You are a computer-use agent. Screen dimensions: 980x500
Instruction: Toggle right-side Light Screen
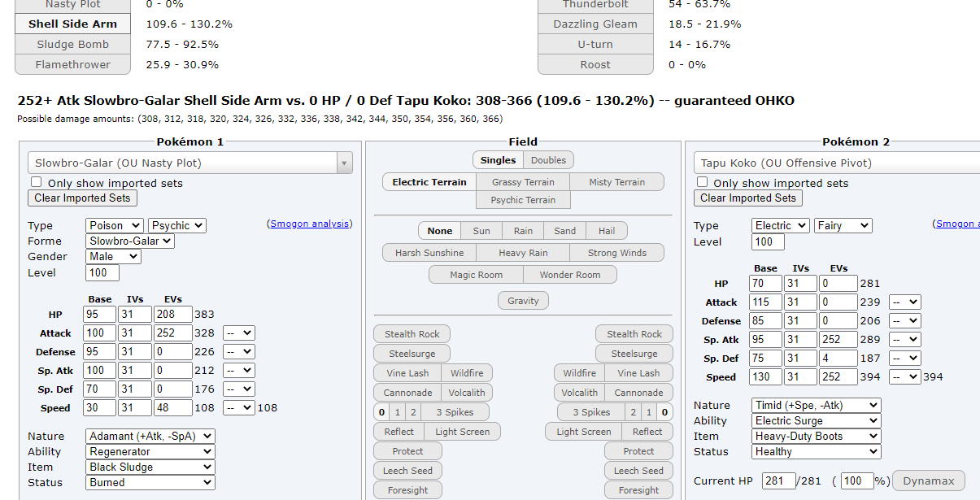[583, 432]
